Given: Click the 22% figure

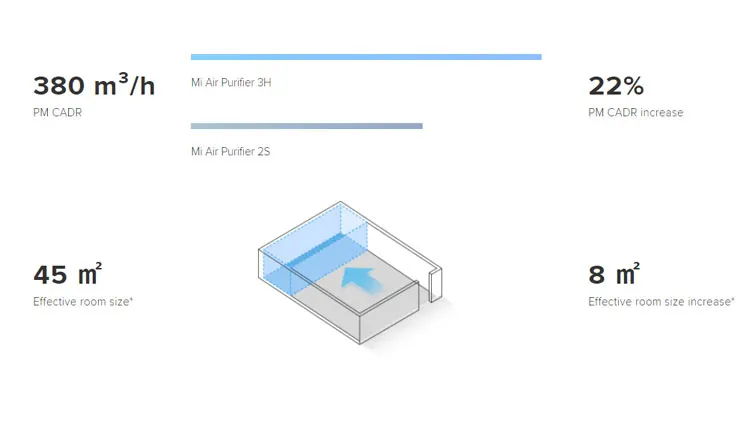Looking at the screenshot, I should pyautogui.click(x=616, y=86).
